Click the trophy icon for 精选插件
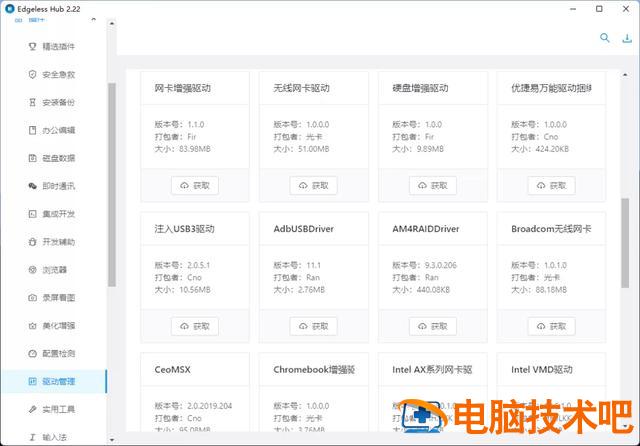This screenshot has width=640, height=446. pos(33,47)
